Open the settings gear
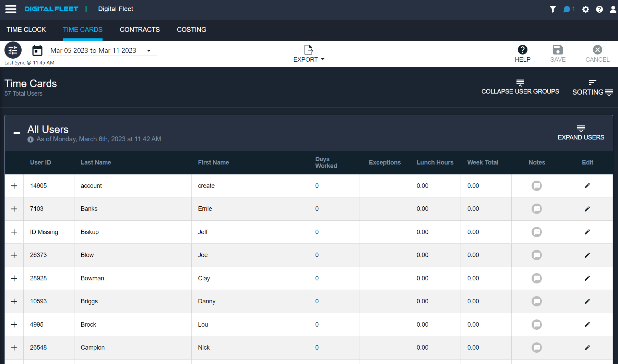The width and height of the screenshot is (618, 364). 585,9
